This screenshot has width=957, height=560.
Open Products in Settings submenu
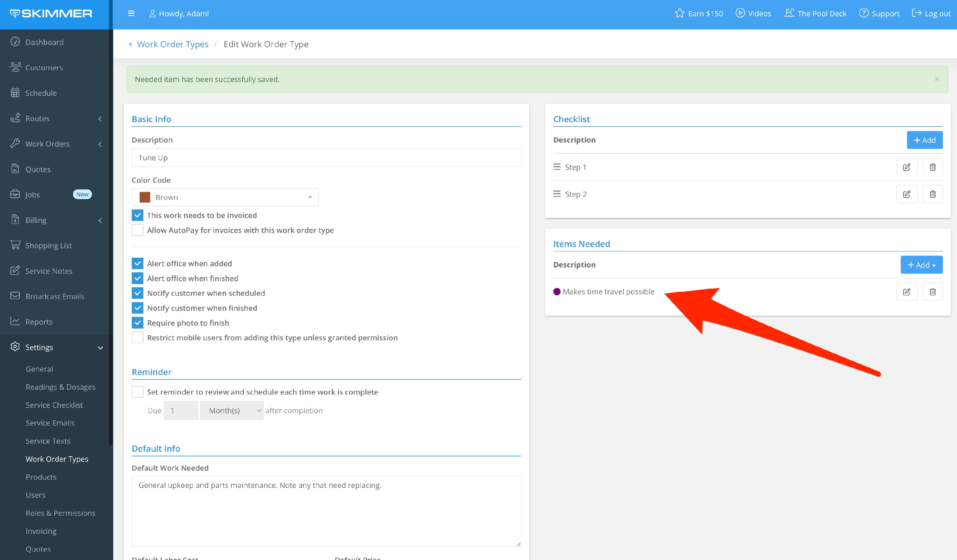tap(41, 477)
